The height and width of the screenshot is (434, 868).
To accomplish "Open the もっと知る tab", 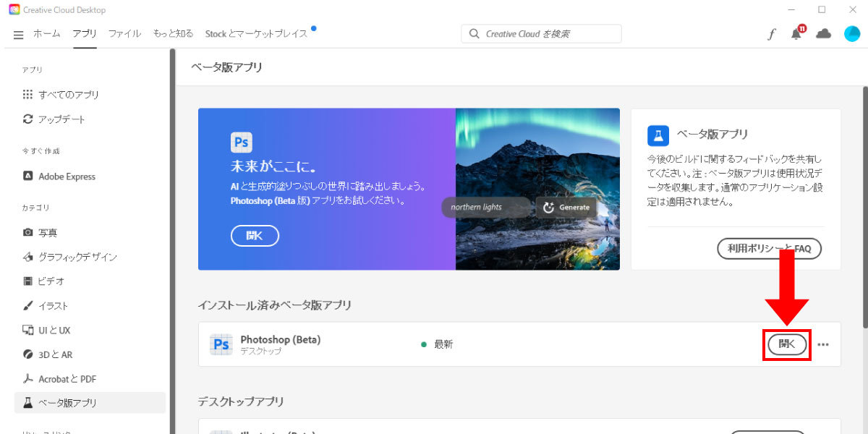I will click(173, 33).
